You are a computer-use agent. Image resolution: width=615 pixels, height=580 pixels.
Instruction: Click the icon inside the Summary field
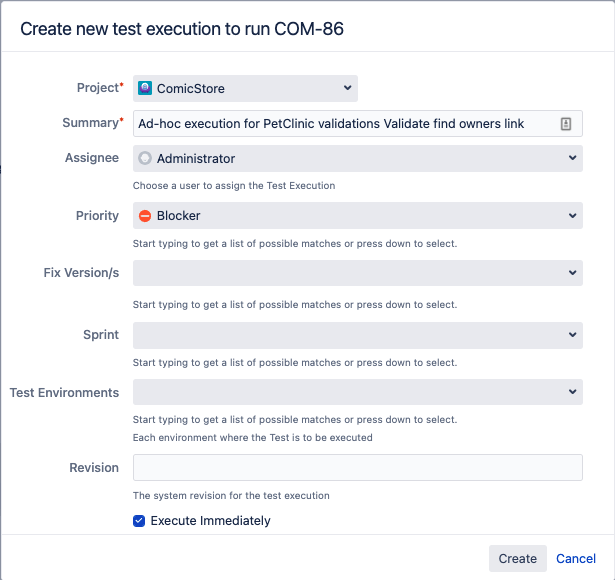click(x=566, y=124)
